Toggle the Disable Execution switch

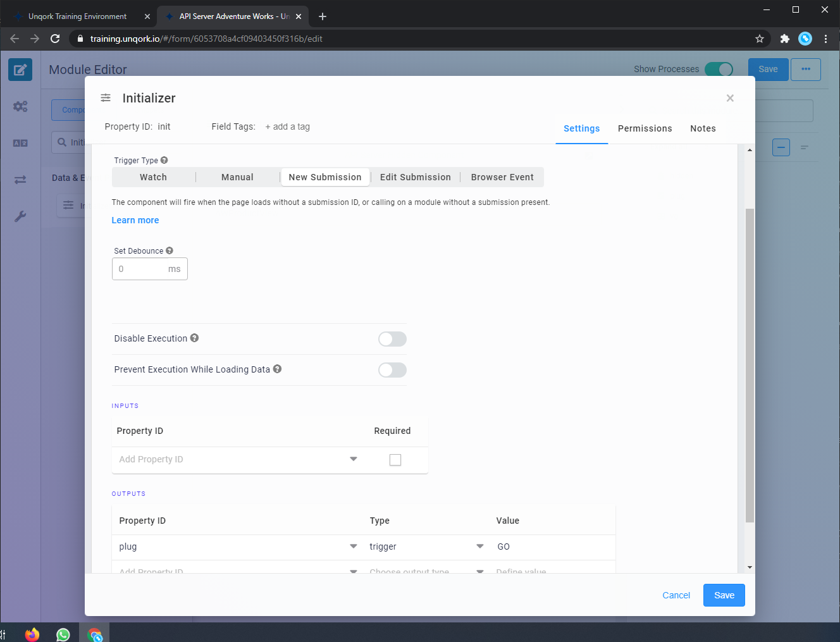pyautogui.click(x=392, y=339)
